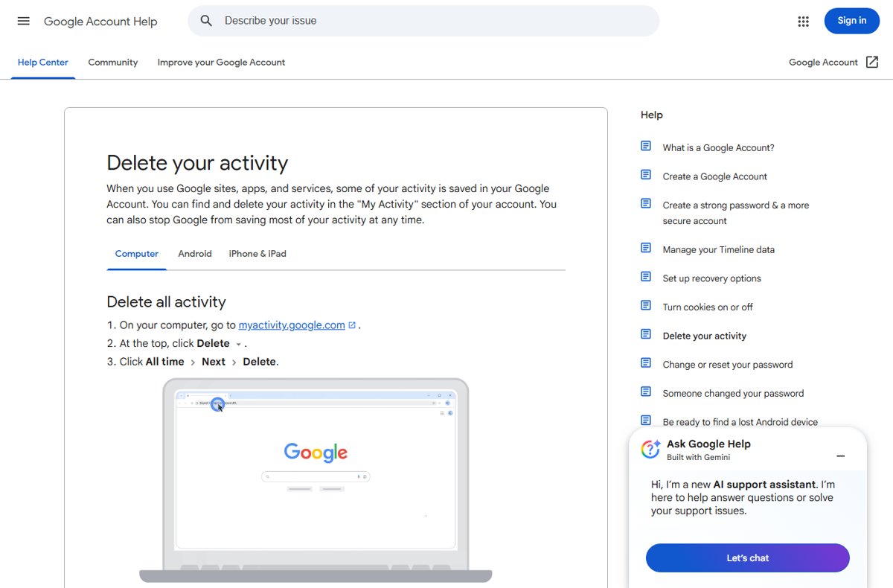Click article icon beside Delete your activity

pyautogui.click(x=646, y=334)
